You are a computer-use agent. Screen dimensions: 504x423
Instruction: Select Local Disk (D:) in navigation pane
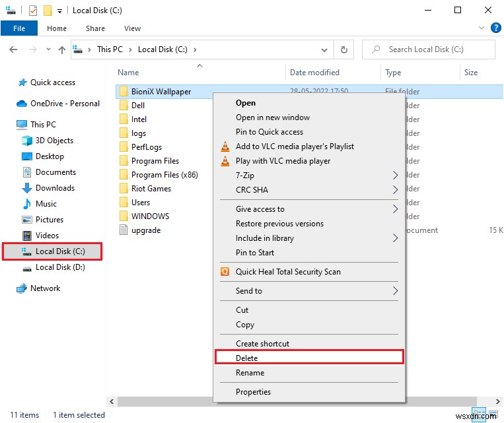pyautogui.click(x=59, y=267)
